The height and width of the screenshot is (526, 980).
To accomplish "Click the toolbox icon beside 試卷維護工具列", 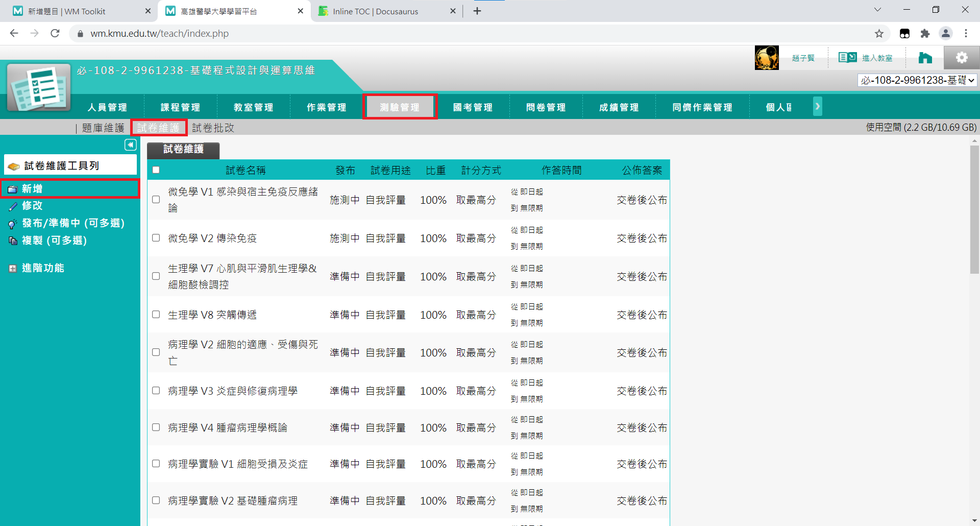I will point(14,166).
